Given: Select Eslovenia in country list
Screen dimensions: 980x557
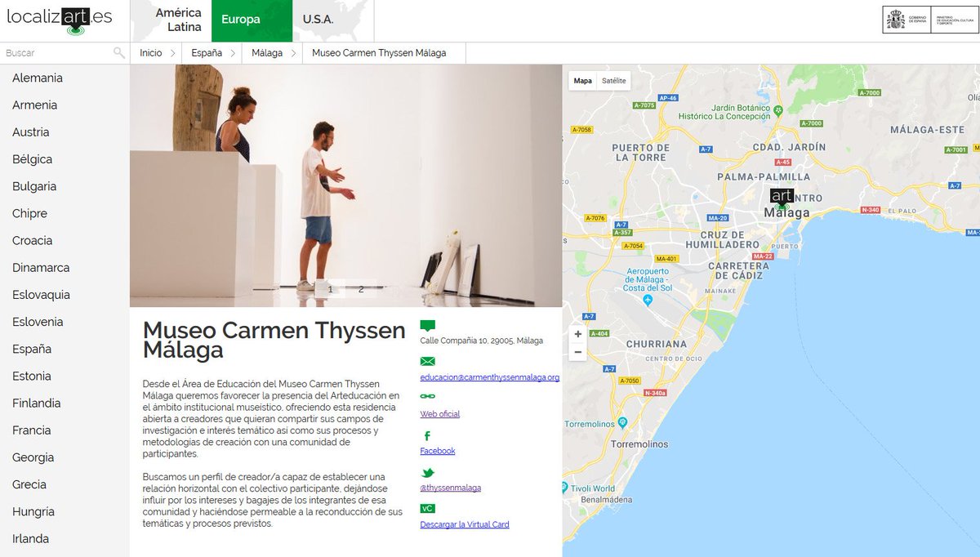Looking at the screenshot, I should 38,322.
